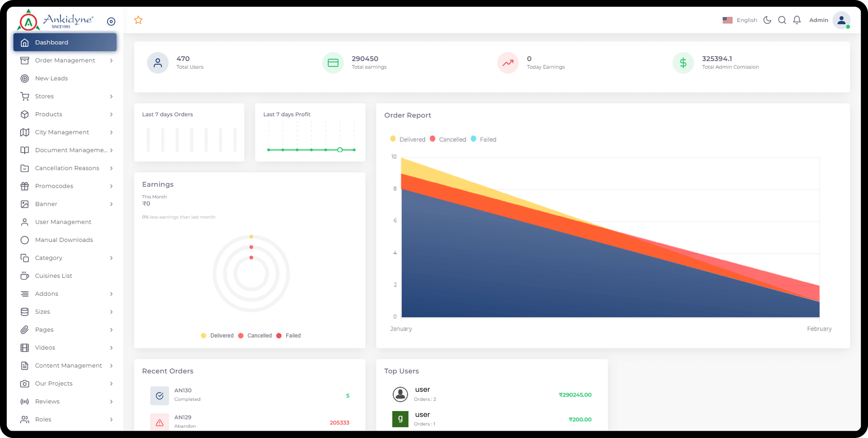Toggle Delivered series in Order Report legend
Viewport: 868px width, 438px height.
(x=408, y=140)
